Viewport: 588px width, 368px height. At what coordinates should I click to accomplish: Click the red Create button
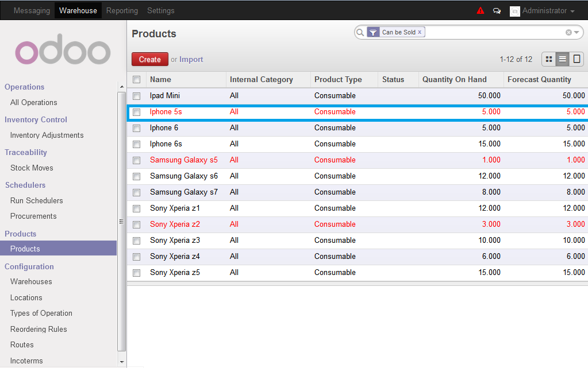pyautogui.click(x=149, y=59)
